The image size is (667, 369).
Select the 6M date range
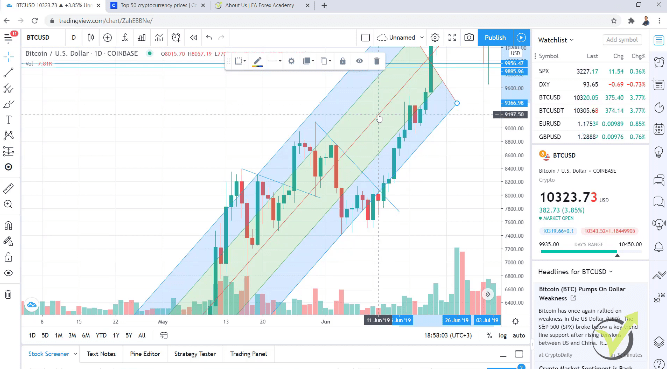[86, 335]
